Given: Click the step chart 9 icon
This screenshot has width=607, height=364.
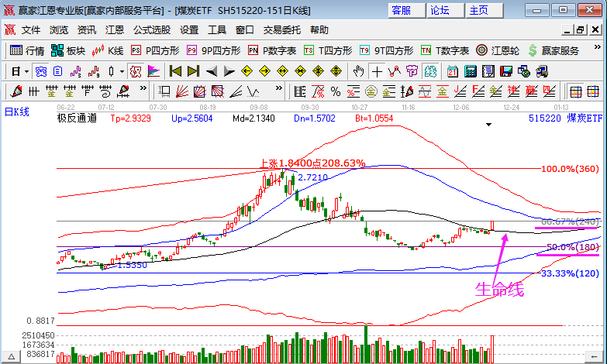Looking at the screenshot, I should coord(94,71).
